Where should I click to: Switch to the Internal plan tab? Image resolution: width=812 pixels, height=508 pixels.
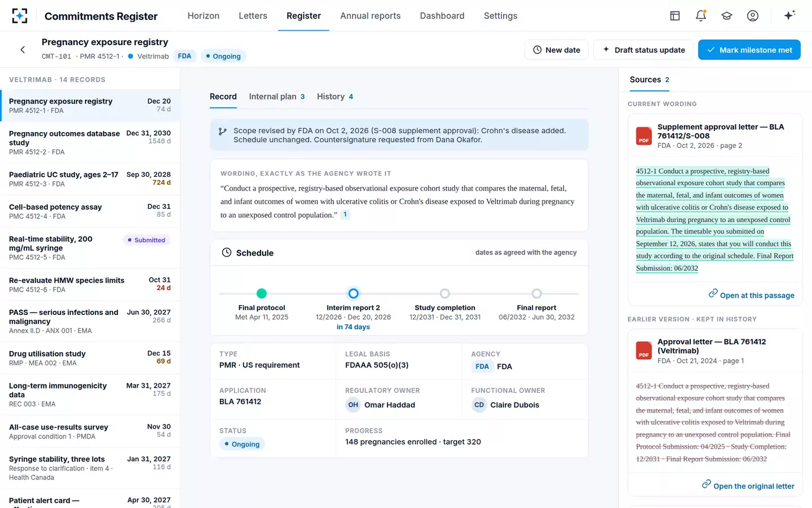[x=277, y=97]
